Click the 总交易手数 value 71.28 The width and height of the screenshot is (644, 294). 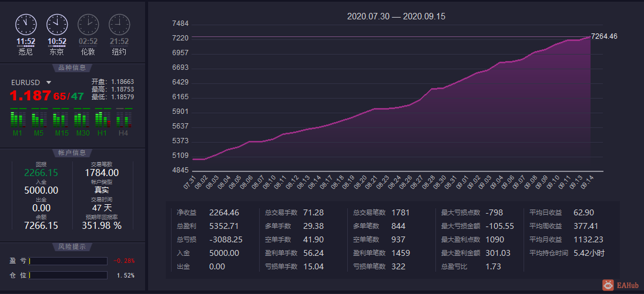(313, 212)
